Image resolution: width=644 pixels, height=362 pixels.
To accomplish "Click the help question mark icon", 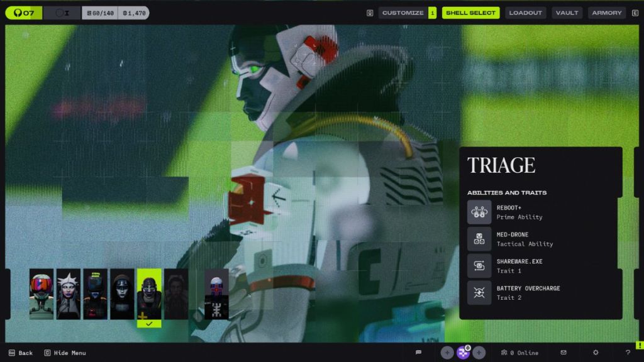I will click(x=628, y=353).
